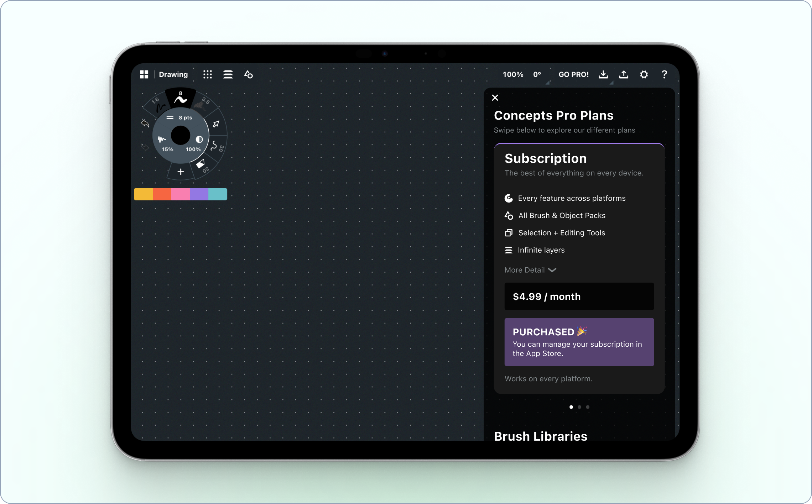Open the Layers menu icon
Image resolution: width=812 pixels, height=504 pixels.
[x=228, y=74]
